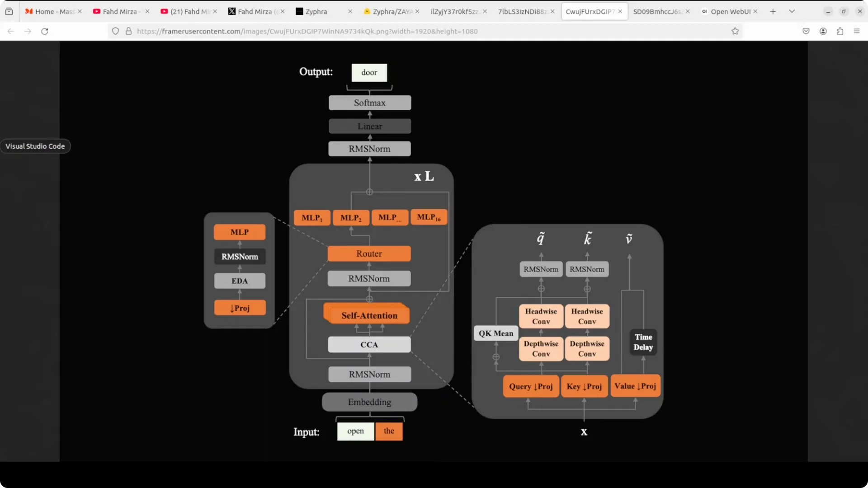Close the Zyphra/ZAYA tab
This screenshot has width=868, height=488.
(x=417, y=11)
